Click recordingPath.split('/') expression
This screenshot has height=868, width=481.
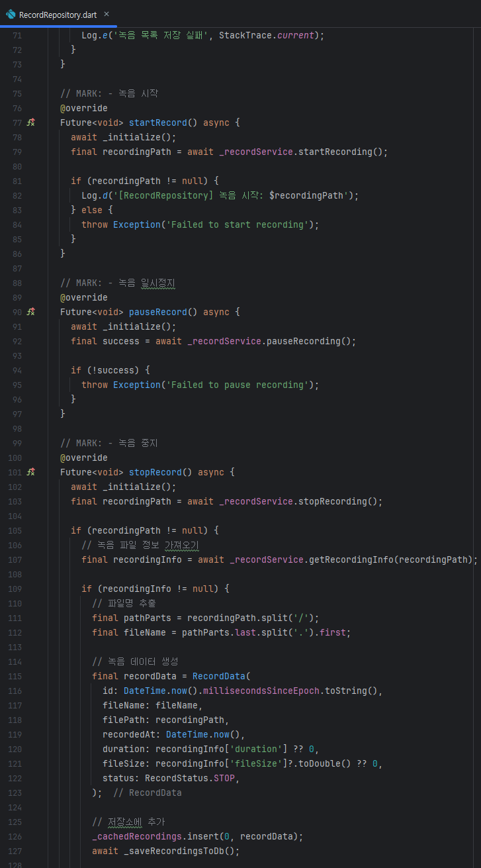point(251,618)
